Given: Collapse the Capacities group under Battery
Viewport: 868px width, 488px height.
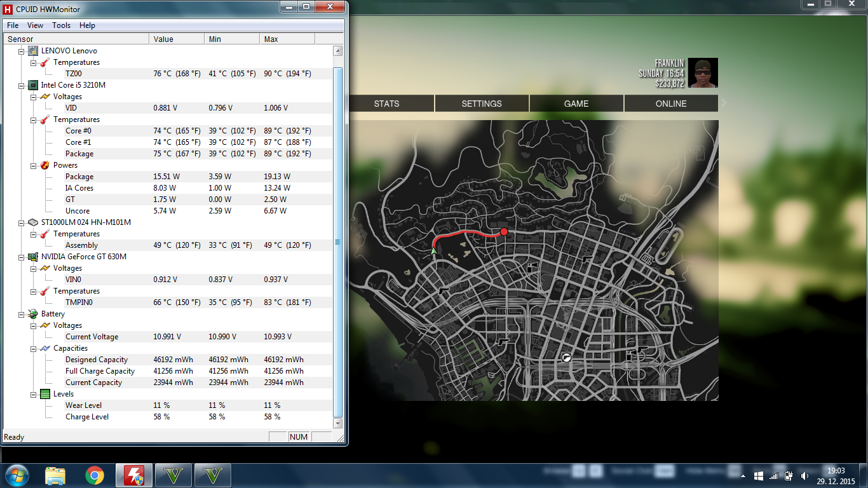Looking at the screenshot, I should 34,348.
